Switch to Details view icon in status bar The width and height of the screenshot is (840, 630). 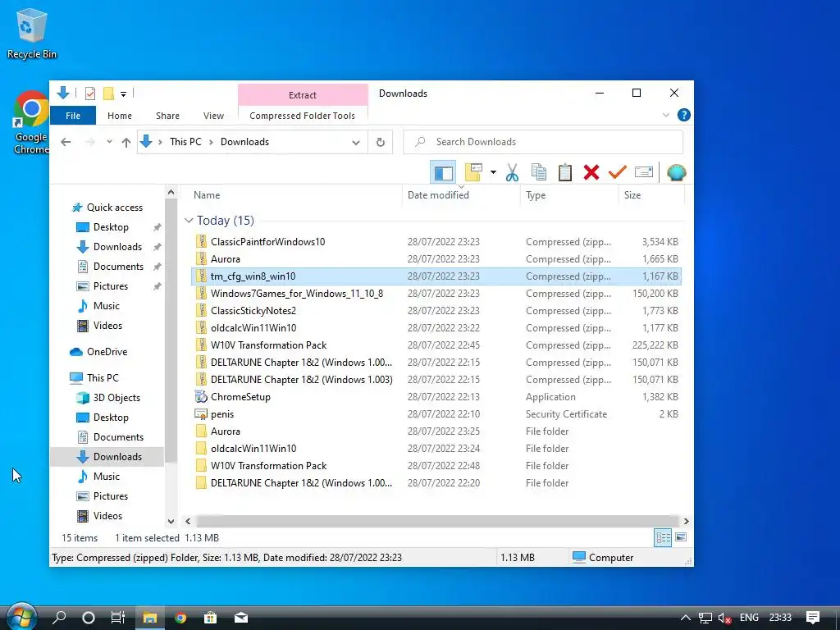(x=663, y=537)
